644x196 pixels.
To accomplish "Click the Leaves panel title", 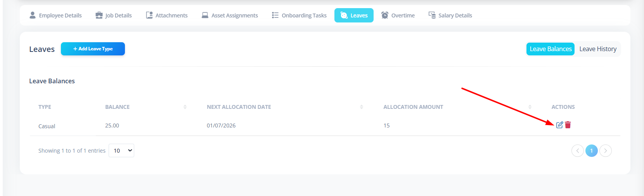I will point(42,49).
